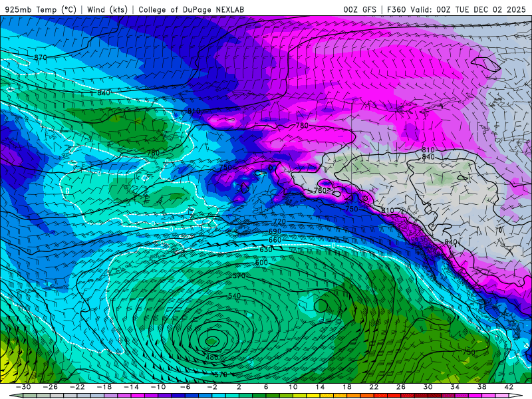Click 'College of DuPage NEXLAB' header text

click(191, 10)
